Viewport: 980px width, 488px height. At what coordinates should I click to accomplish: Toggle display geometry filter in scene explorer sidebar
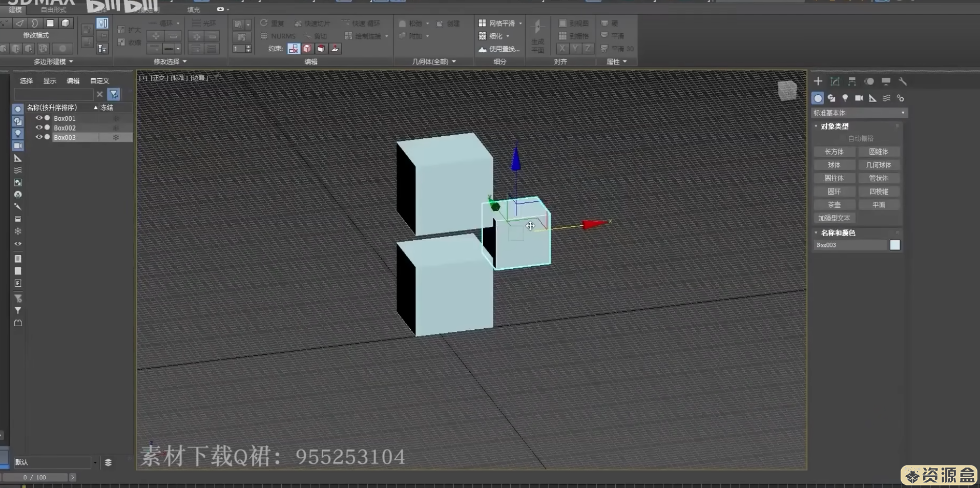click(x=17, y=109)
